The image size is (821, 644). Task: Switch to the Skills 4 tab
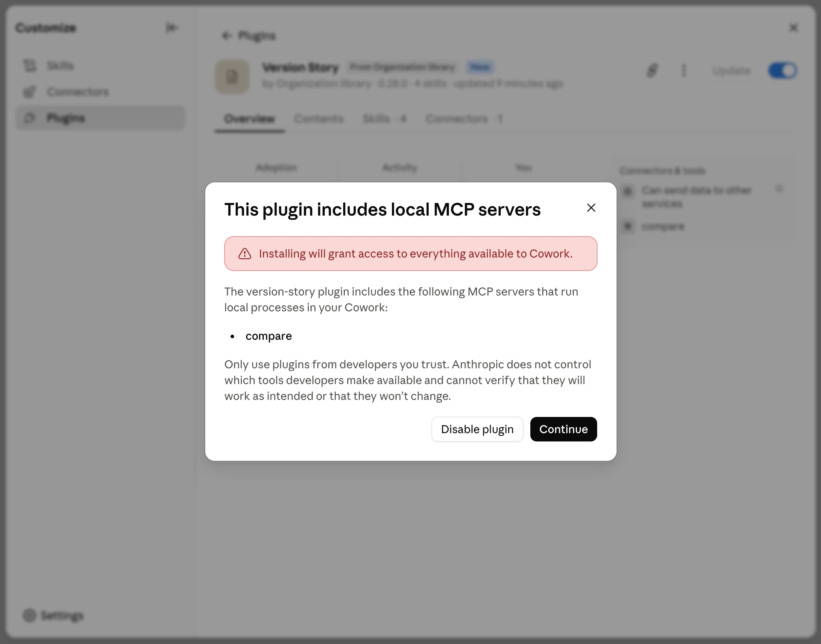pyautogui.click(x=384, y=119)
